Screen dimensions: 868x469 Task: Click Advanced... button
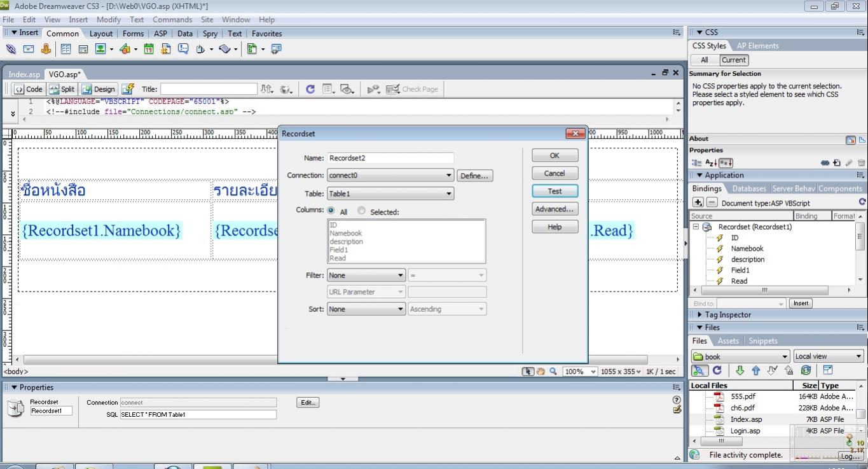point(555,209)
